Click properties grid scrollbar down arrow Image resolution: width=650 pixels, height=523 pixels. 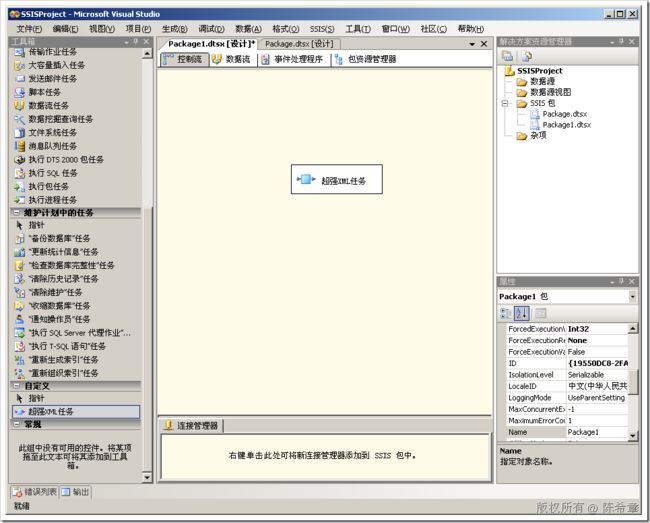point(633,435)
